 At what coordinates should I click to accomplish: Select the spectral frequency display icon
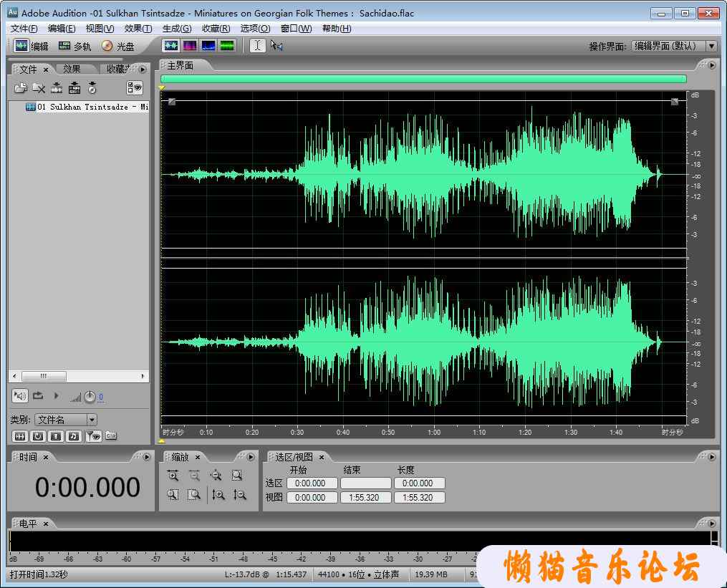[190, 45]
